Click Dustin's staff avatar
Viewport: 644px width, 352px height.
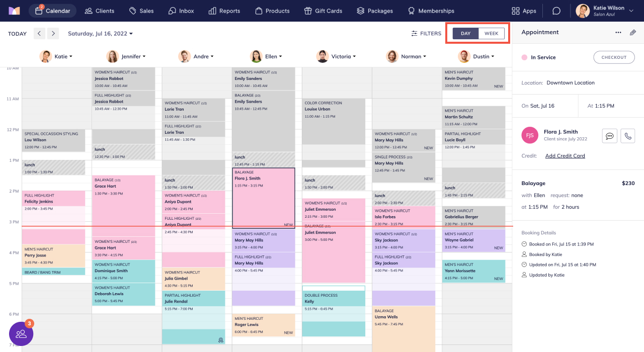[x=464, y=56]
